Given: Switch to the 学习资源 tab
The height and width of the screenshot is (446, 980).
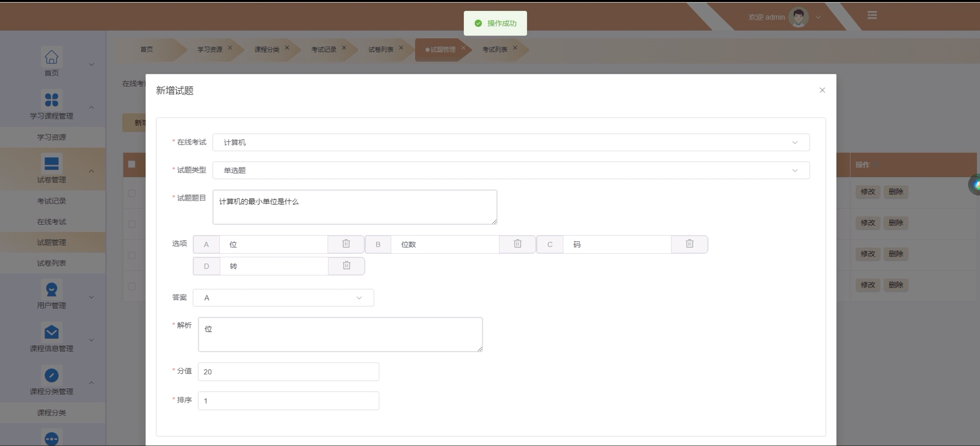Looking at the screenshot, I should (x=210, y=49).
